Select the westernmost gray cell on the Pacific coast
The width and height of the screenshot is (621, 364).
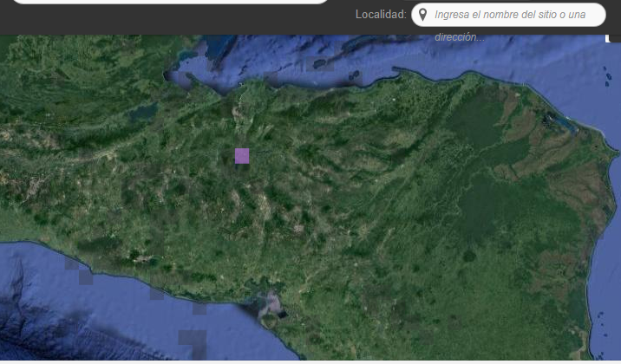pos(72,263)
